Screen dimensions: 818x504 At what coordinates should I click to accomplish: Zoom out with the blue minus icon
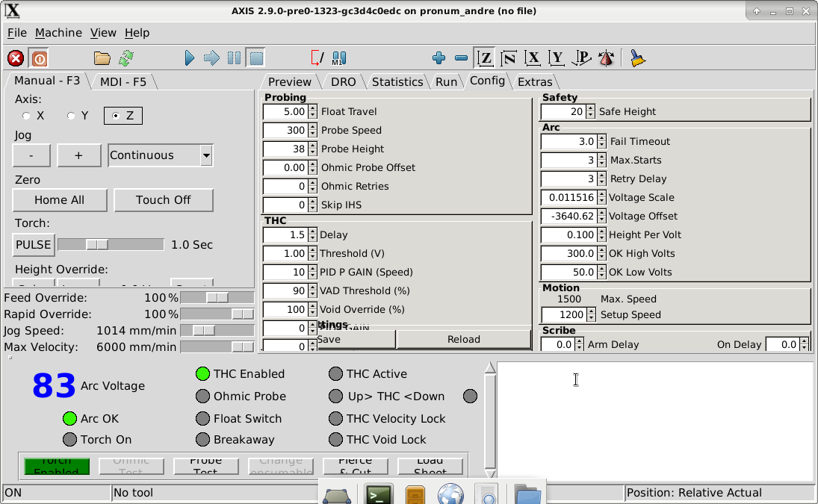tap(461, 57)
